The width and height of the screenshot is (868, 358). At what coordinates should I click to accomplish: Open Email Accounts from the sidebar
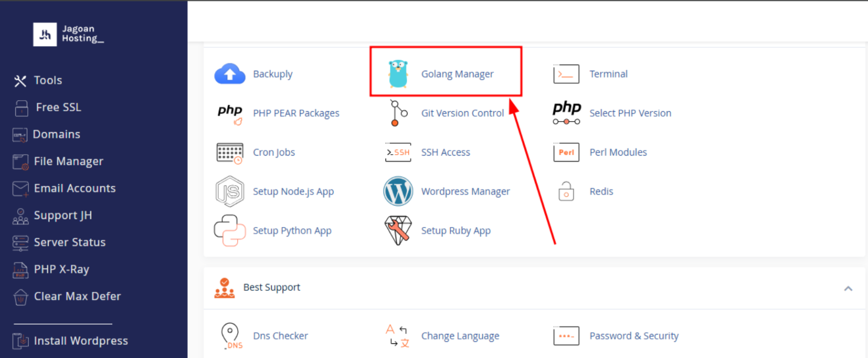[x=74, y=188]
